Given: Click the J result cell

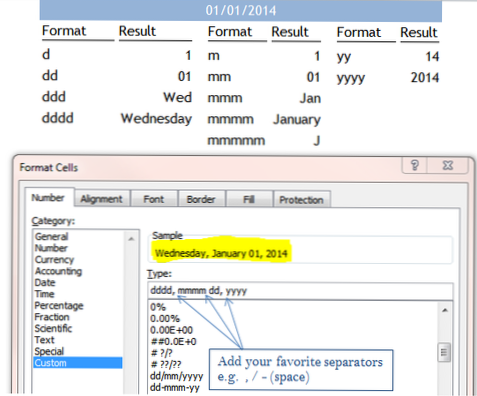Looking at the screenshot, I should pos(317,141).
